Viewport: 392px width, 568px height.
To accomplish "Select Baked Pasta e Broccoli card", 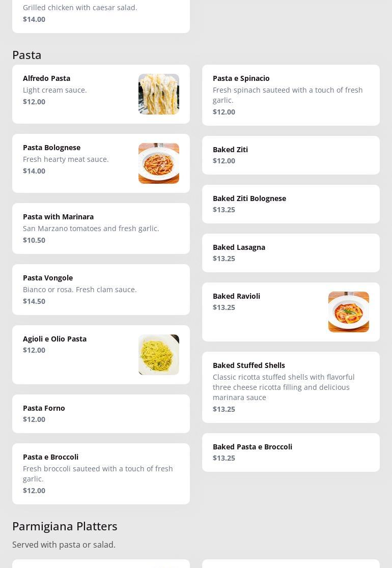I will tap(253, 447).
